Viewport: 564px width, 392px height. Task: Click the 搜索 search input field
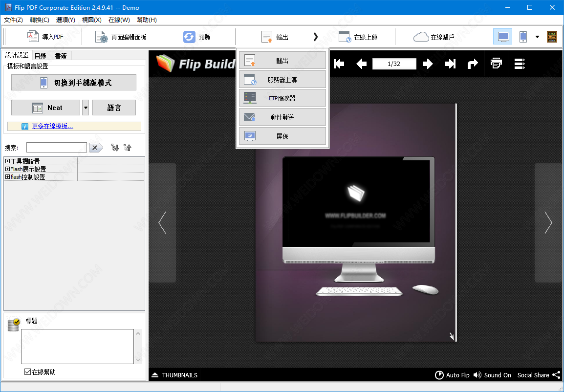click(57, 148)
